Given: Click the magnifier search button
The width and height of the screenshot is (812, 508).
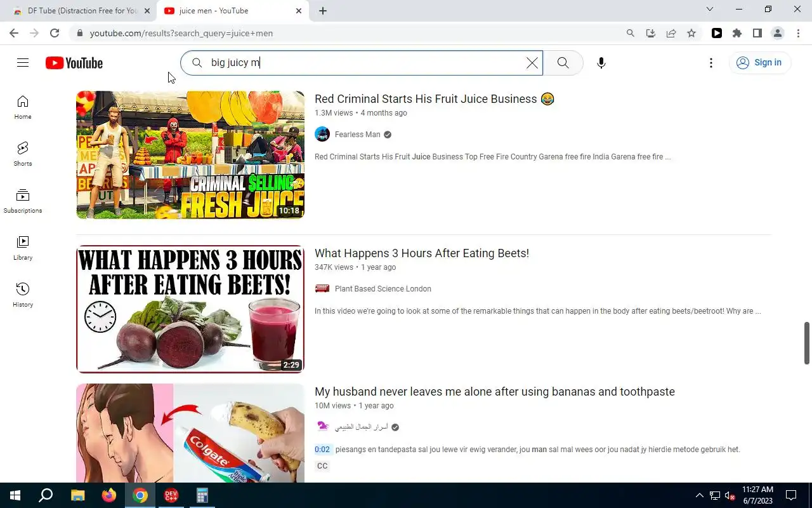Looking at the screenshot, I should click(x=563, y=63).
